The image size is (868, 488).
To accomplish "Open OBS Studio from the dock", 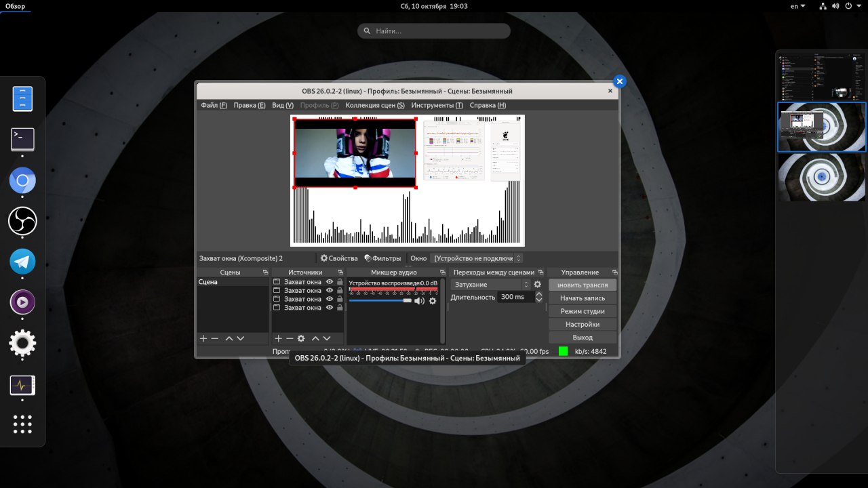I will 22,221.
